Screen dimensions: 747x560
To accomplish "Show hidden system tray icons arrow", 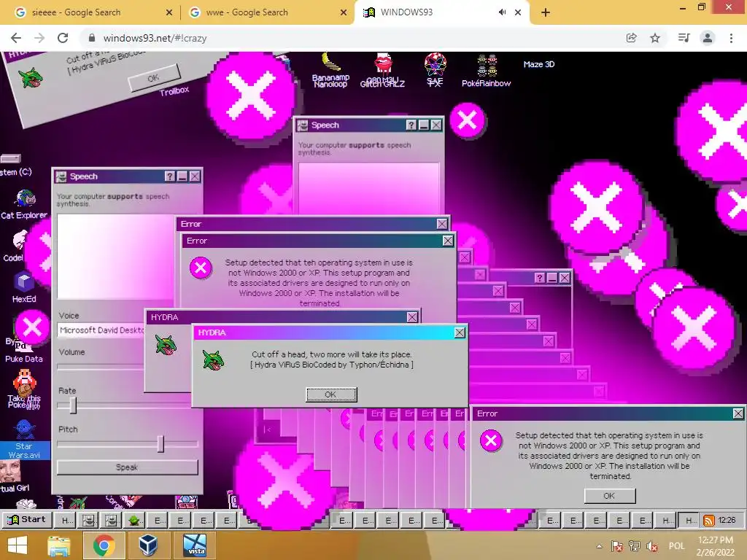I will (600, 546).
